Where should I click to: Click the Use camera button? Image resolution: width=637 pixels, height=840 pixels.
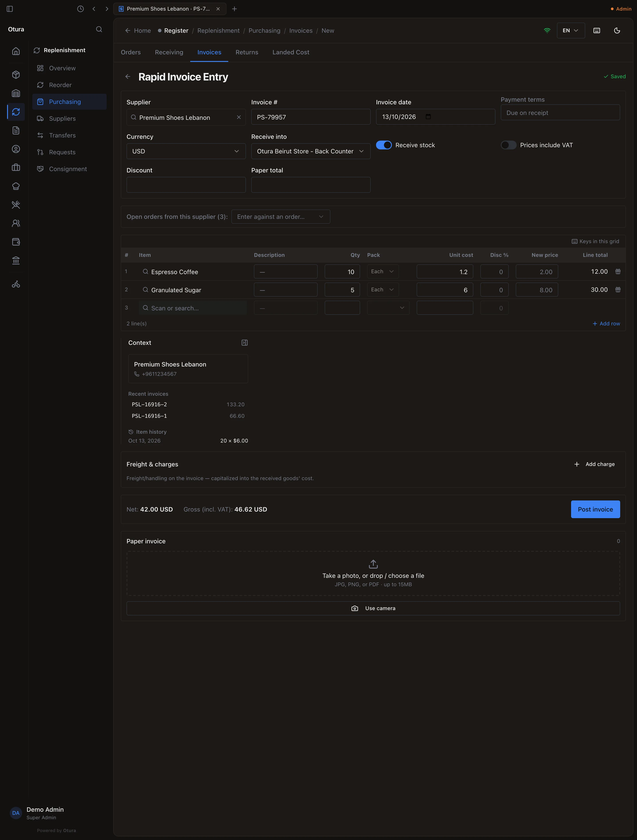(373, 608)
